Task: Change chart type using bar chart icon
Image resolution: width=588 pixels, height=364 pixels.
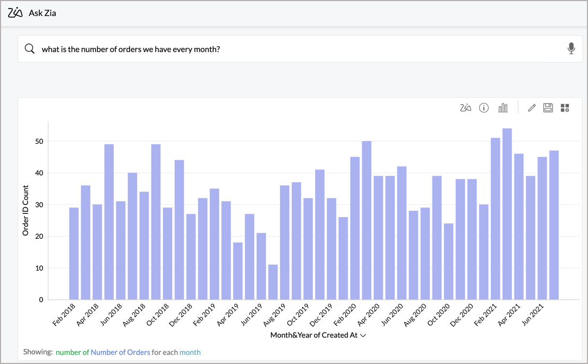Action: pos(502,108)
